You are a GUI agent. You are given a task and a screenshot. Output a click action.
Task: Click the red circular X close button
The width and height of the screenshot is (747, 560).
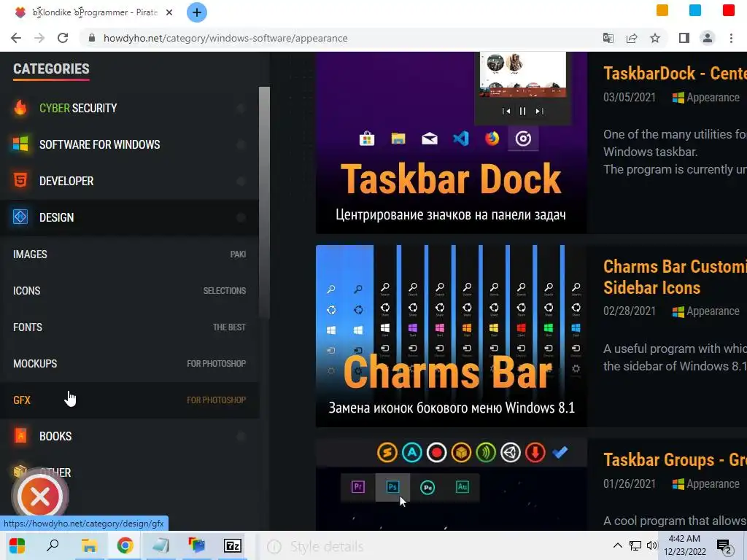tap(40, 497)
